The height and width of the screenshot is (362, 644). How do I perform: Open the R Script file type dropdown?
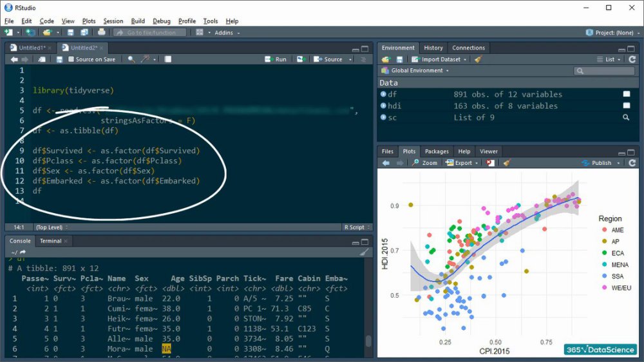pos(357,227)
